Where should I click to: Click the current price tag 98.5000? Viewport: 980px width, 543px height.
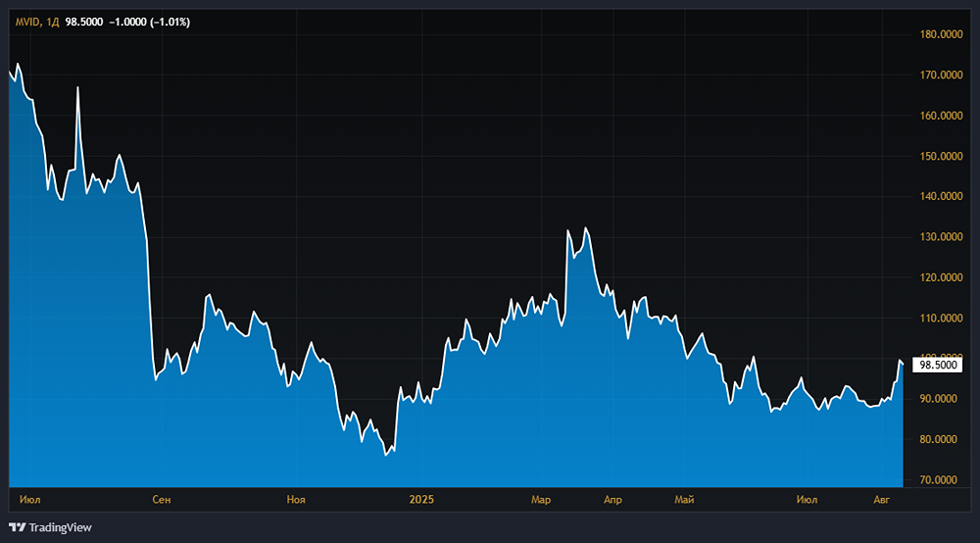click(938, 365)
